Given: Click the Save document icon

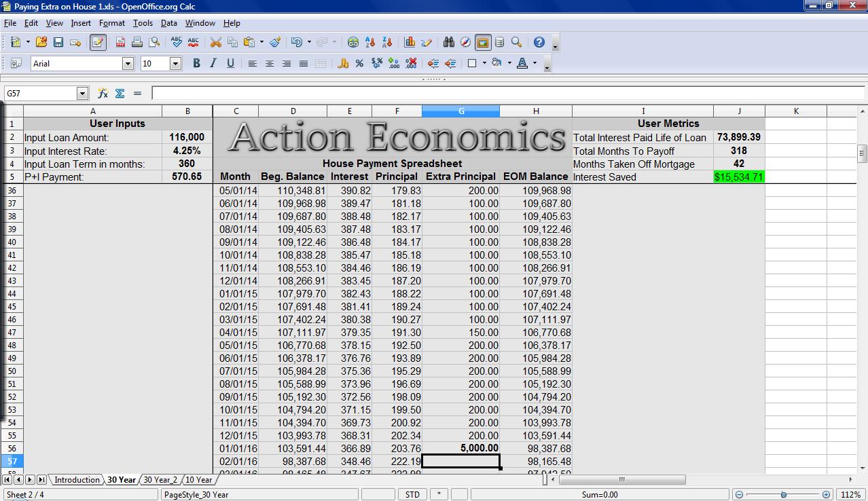Looking at the screenshot, I should tap(58, 42).
